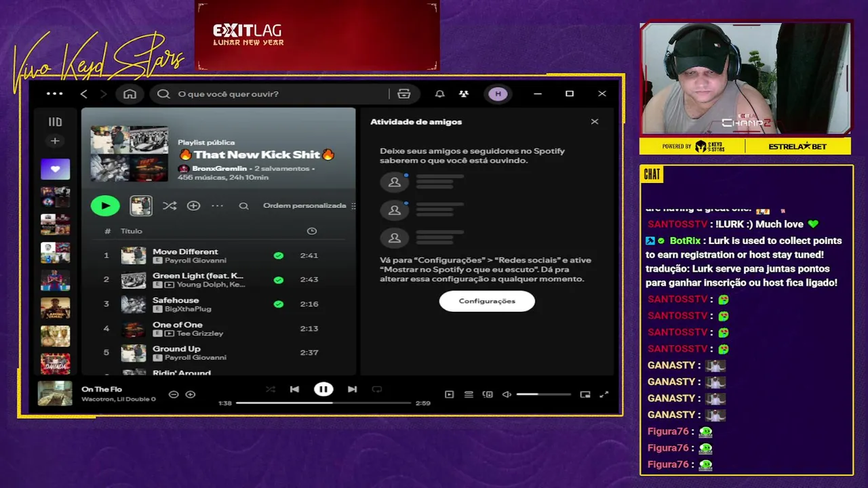This screenshot has height=488, width=868.
Task: Enable shuffle for this playlist
Action: tap(170, 205)
